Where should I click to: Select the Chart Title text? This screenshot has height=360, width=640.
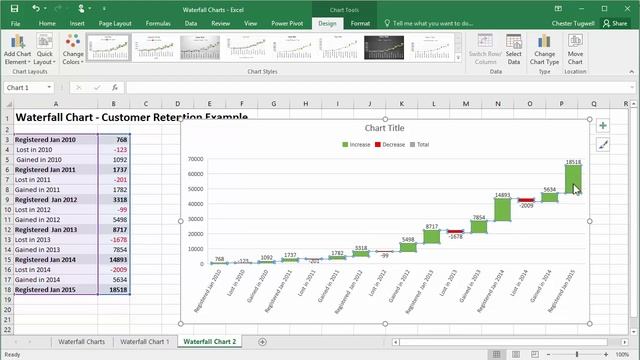point(384,128)
